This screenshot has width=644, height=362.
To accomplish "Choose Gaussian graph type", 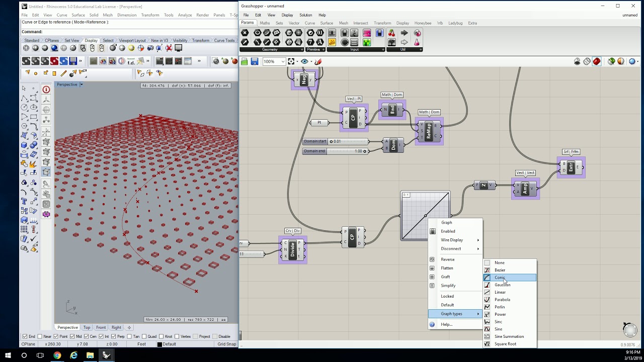I will (x=510, y=285).
